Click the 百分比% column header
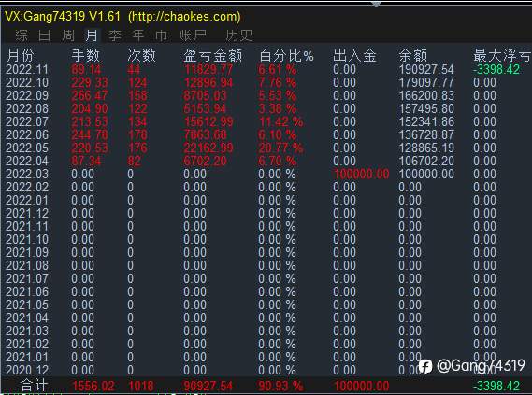Screen dimensions: 532x395 (x=286, y=55)
